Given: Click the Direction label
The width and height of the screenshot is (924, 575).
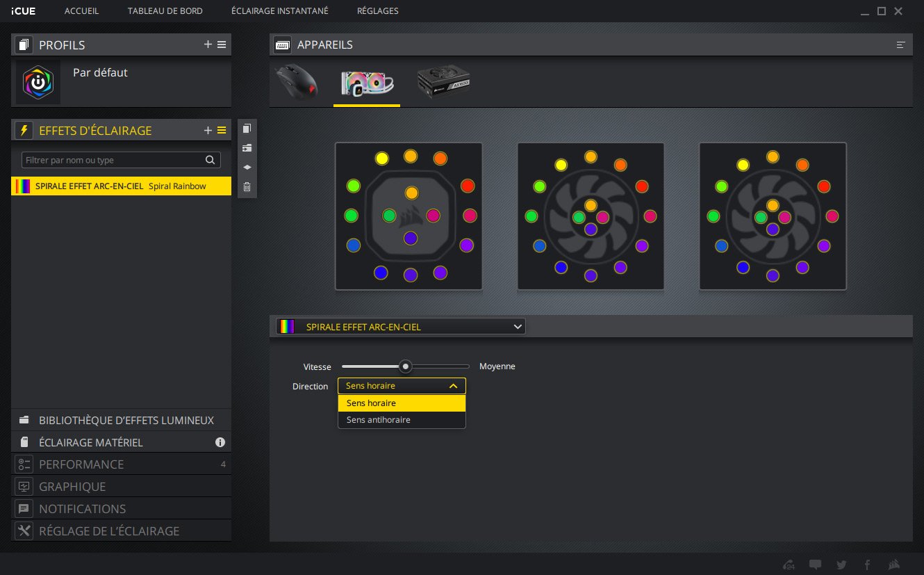Looking at the screenshot, I should (310, 386).
